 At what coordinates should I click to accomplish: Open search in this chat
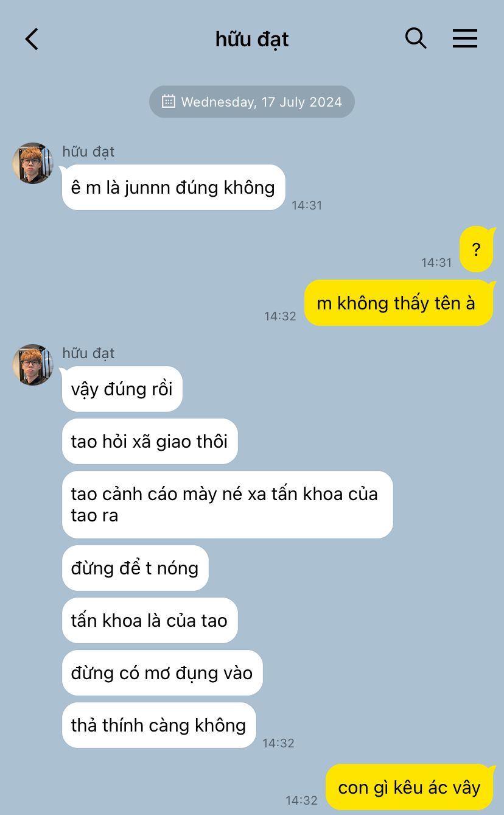(416, 38)
